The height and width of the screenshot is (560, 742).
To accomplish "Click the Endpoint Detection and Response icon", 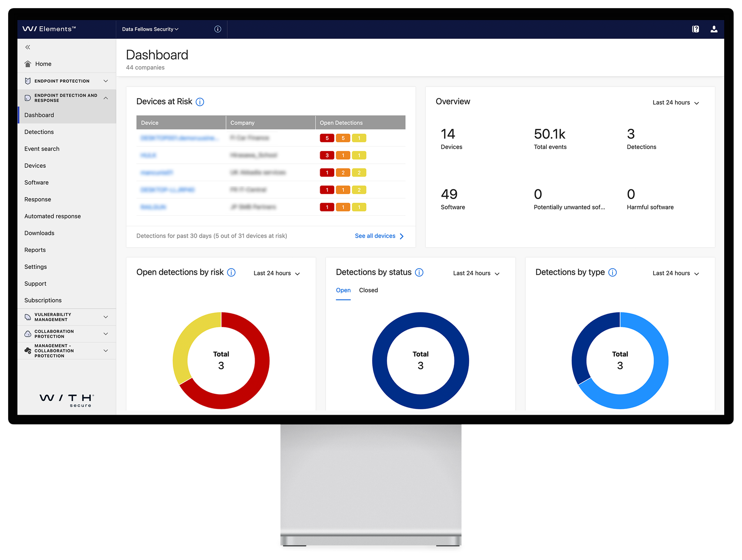I will (27, 98).
